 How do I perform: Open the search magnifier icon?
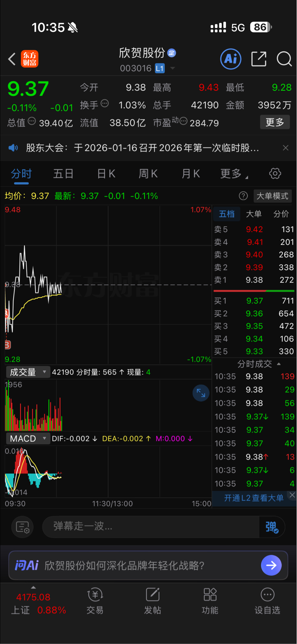284,59
